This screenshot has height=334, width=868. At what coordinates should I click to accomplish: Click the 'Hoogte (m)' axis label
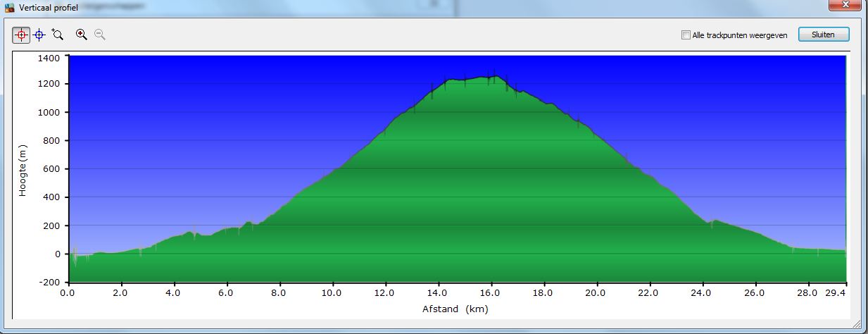pos(23,169)
